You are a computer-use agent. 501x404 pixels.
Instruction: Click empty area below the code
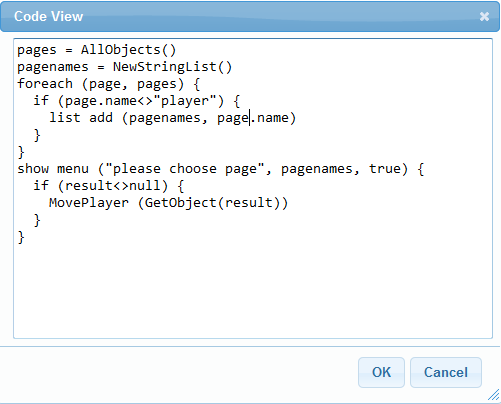tap(253, 290)
